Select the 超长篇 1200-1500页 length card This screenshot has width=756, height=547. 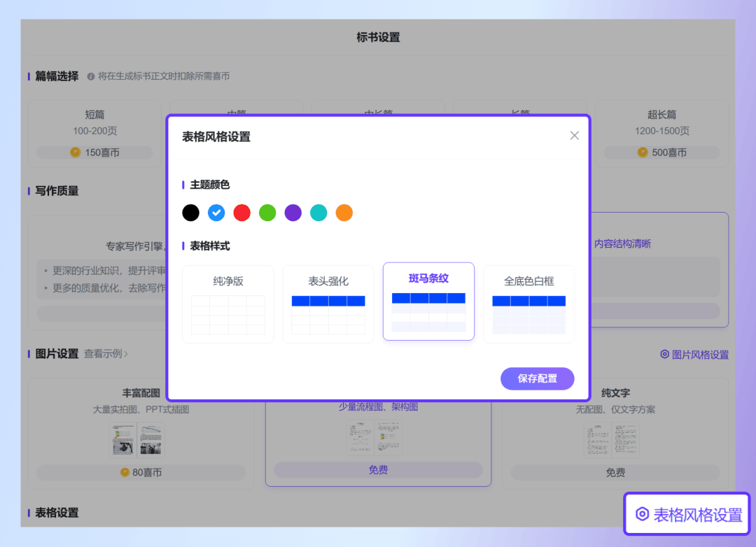[661, 134]
